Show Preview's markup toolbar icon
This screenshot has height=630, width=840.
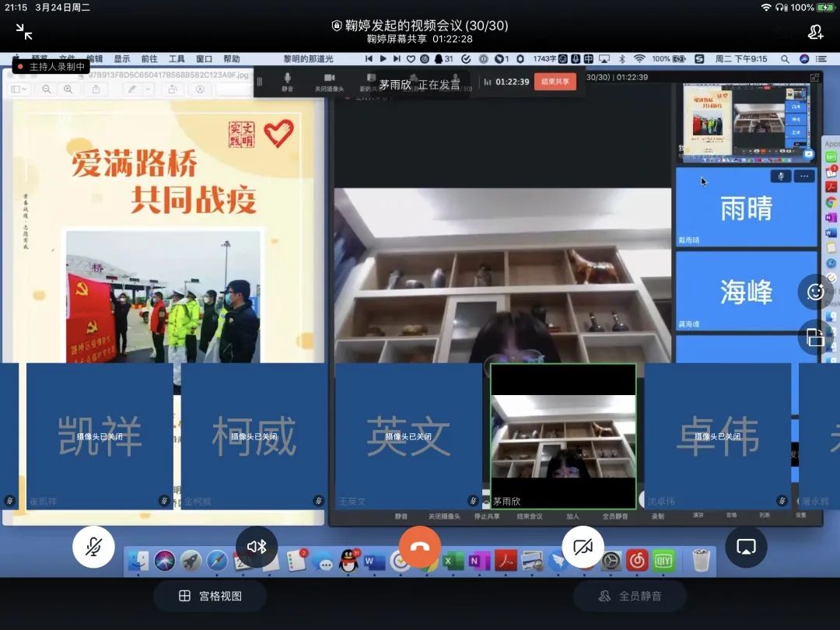tap(200, 89)
